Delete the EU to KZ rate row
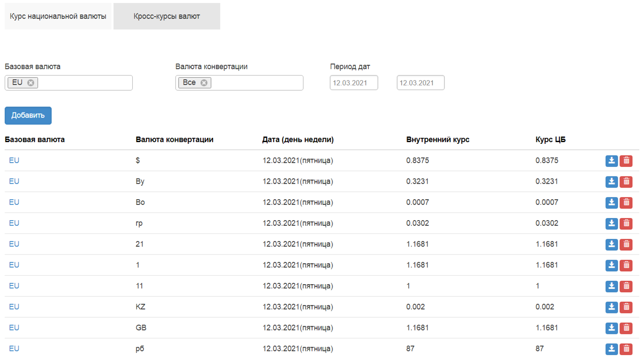The width and height of the screenshot is (644, 364). click(x=626, y=307)
